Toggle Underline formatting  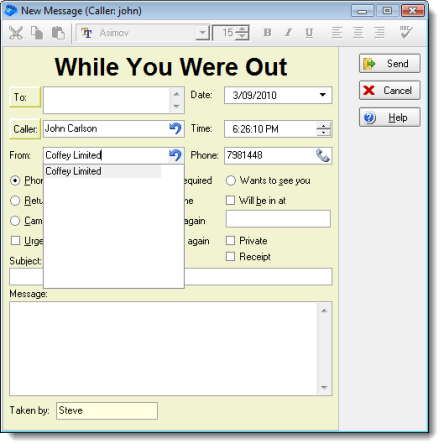(309, 33)
